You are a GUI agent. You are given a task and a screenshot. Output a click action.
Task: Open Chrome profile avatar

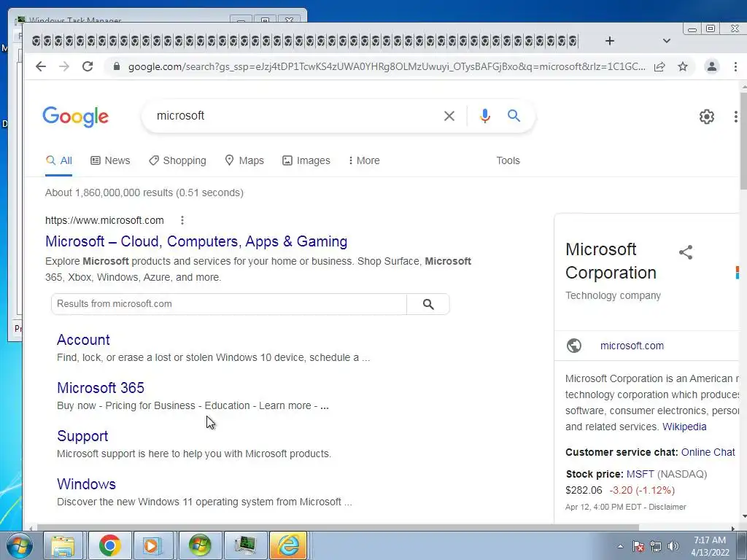click(x=712, y=66)
